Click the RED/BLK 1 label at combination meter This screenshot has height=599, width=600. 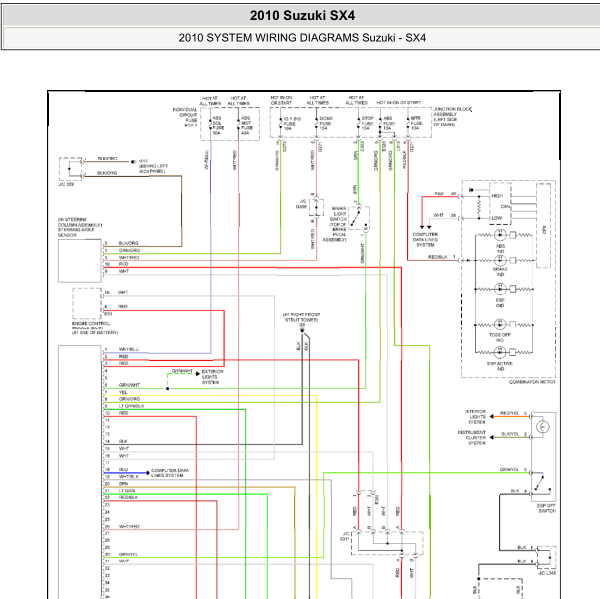[x=442, y=257]
